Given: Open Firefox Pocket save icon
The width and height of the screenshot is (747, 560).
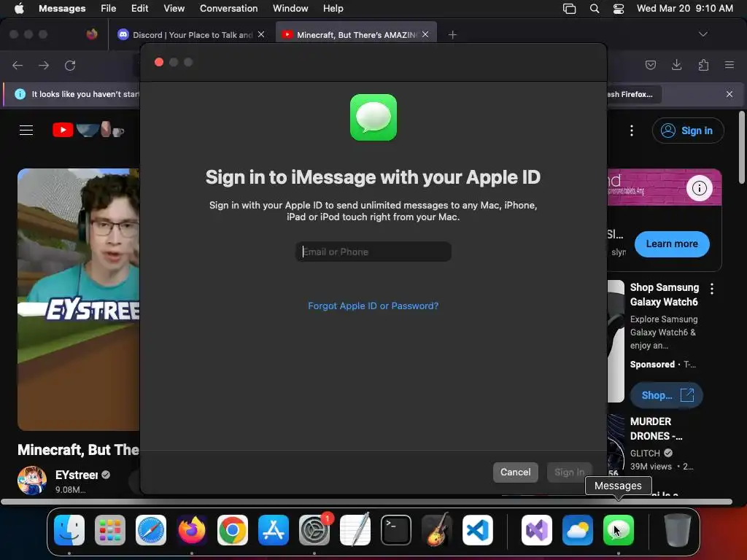Looking at the screenshot, I should coord(650,65).
